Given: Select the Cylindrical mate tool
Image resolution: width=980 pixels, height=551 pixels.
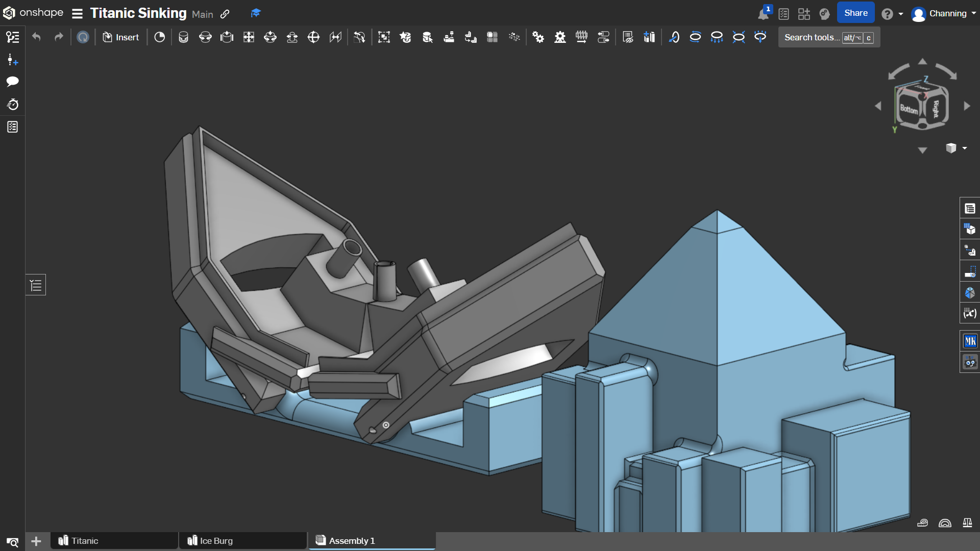Looking at the screenshot, I should (x=270, y=37).
